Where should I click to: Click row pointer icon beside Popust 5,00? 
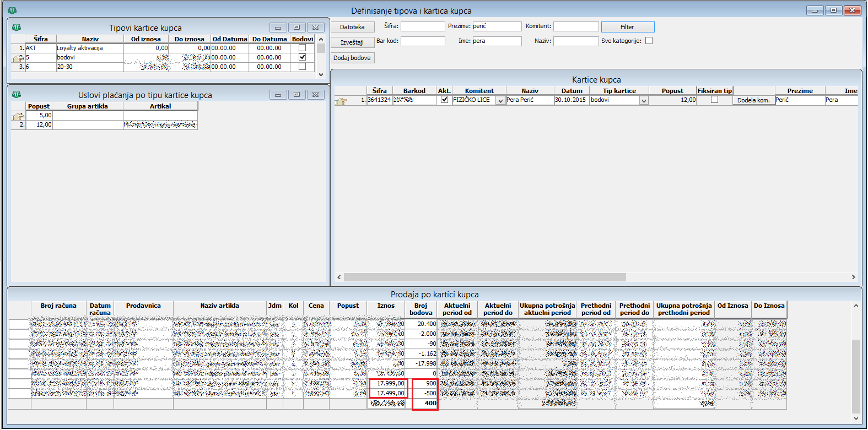point(18,116)
